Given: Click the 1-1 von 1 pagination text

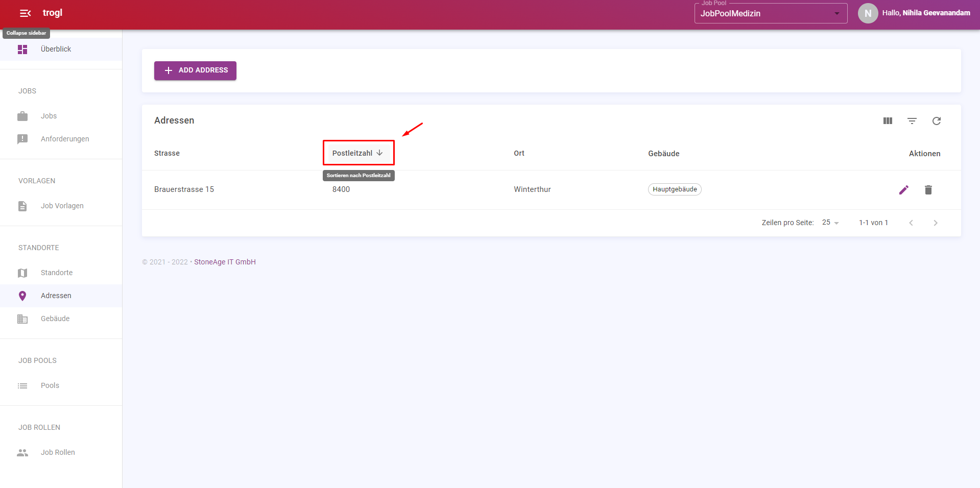Looking at the screenshot, I should [x=873, y=223].
